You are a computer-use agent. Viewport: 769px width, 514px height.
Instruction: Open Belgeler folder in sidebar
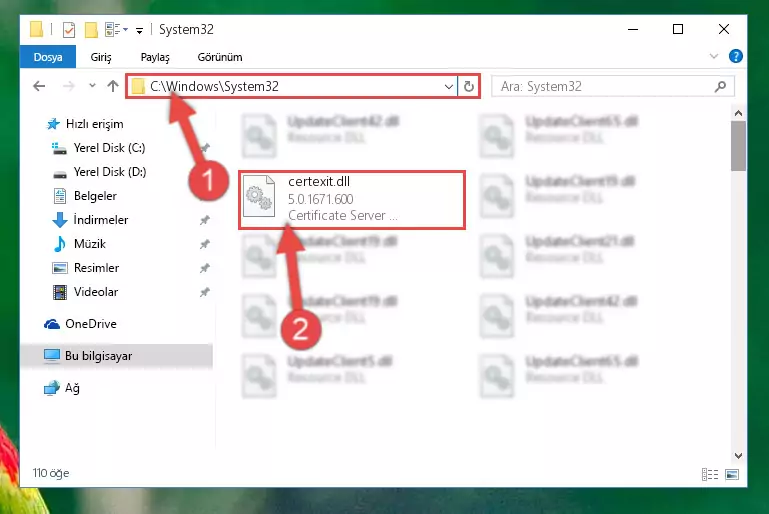84,196
